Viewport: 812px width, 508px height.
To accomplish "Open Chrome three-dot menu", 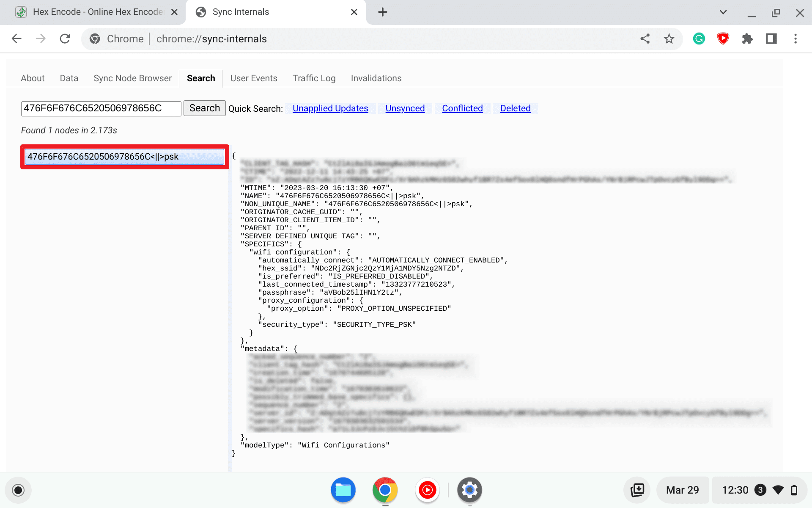I will pyautogui.click(x=796, y=39).
